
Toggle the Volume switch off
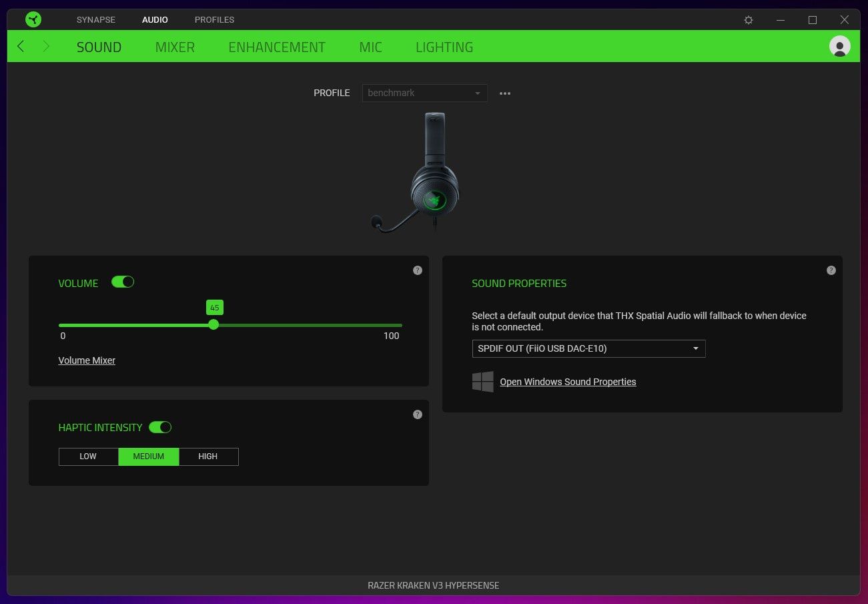pyautogui.click(x=123, y=282)
